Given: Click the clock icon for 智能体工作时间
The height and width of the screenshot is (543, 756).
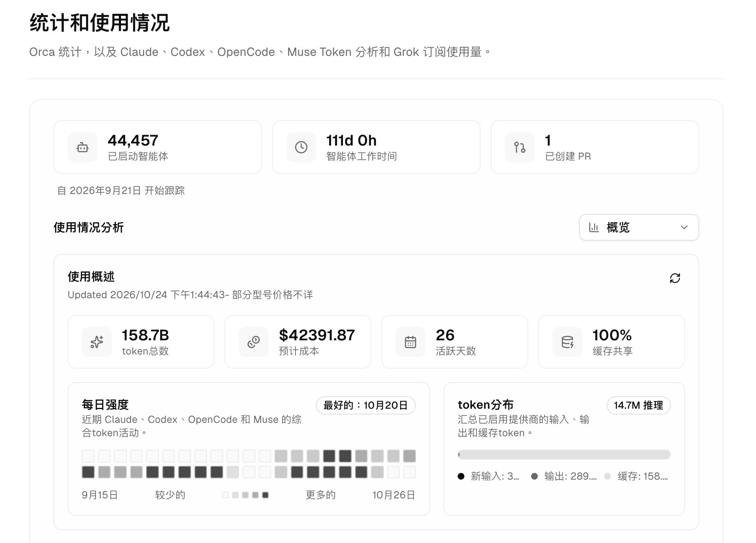Looking at the screenshot, I should 301,147.
